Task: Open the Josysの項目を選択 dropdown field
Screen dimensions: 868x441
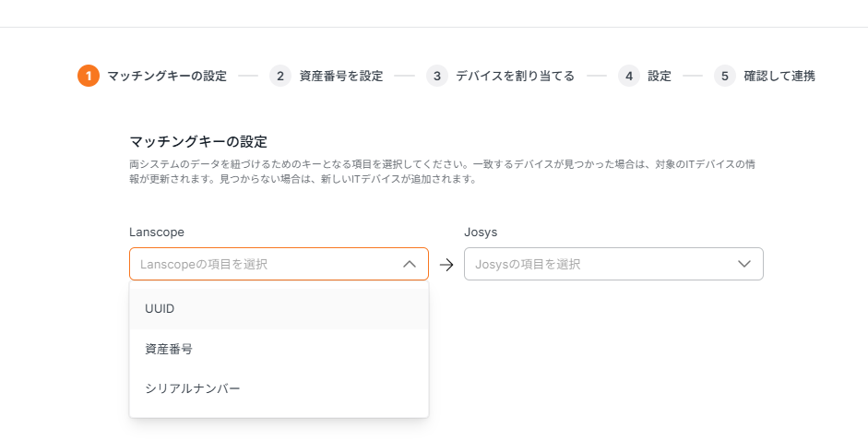Action: pos(600,264)
